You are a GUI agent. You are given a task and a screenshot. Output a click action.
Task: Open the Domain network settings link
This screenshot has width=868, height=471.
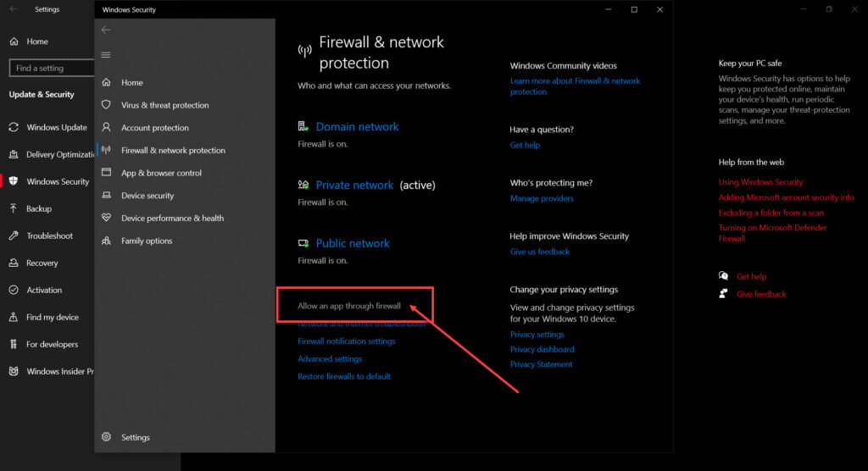point(357,127)
